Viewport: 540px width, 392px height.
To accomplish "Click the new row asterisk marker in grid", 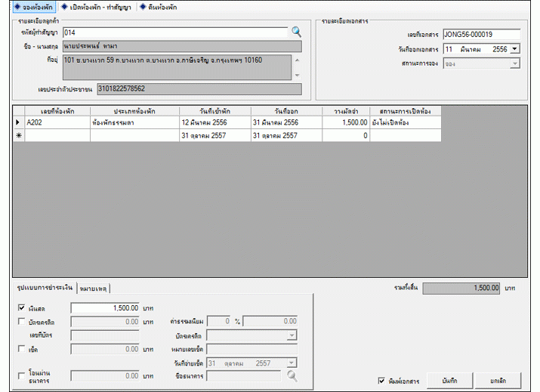I will point(18,136).
